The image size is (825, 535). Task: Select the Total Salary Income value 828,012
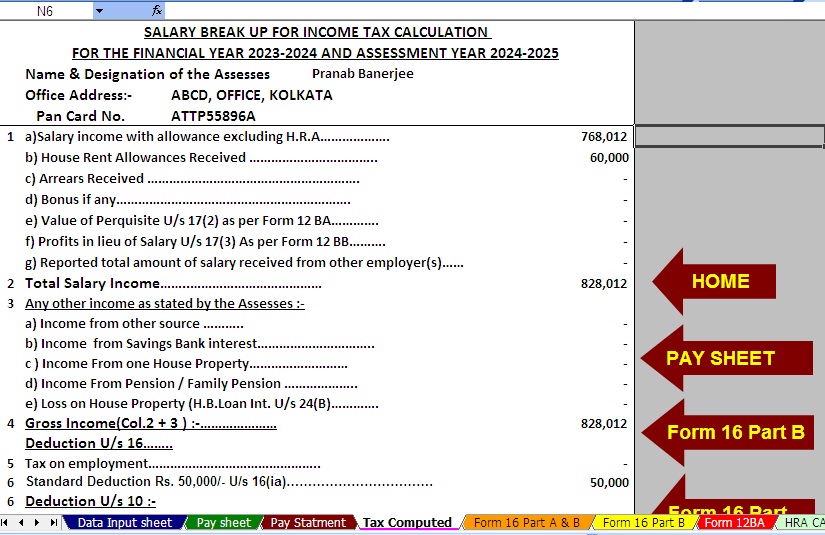click(604, 284)
